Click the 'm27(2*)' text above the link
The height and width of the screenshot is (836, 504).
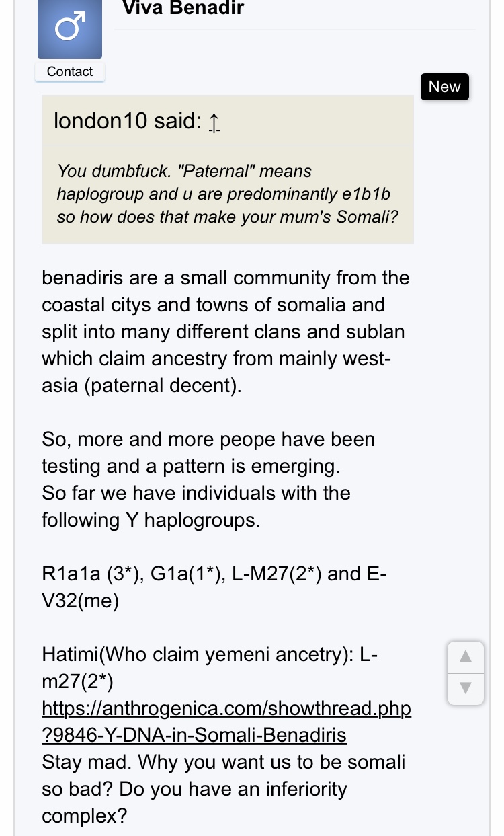point(77,681)
